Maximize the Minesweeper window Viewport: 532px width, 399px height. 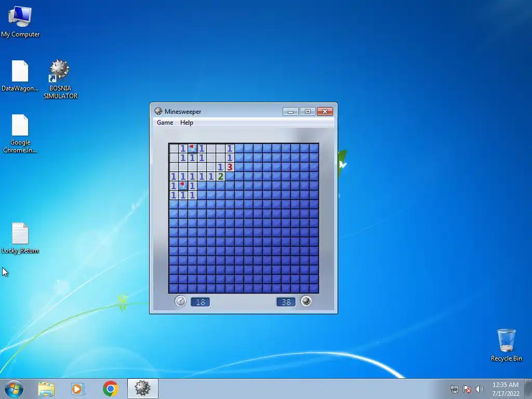pyautogui.click(x=308, y=112)
